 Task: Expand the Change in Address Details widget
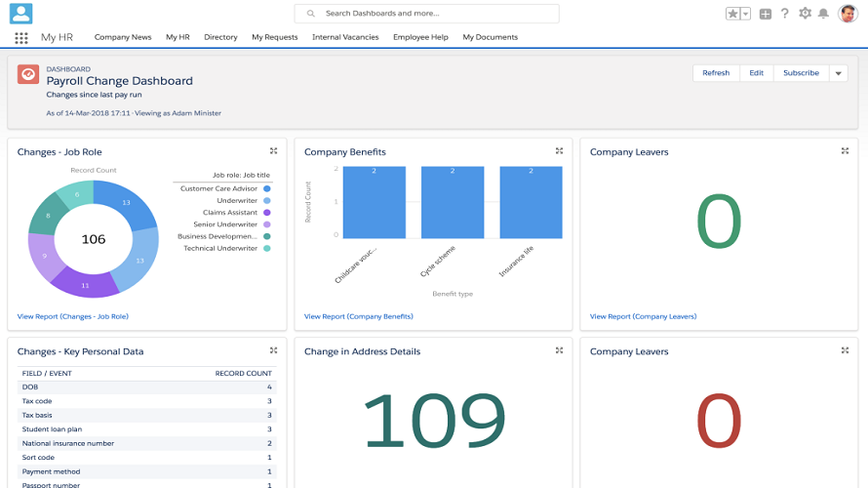559,350
